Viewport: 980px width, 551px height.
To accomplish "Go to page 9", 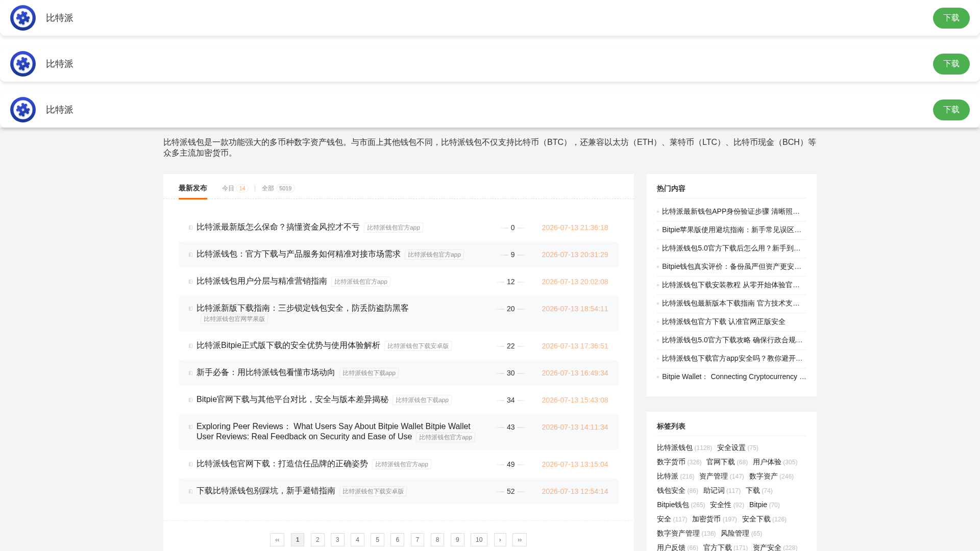I will pos(457,540).
